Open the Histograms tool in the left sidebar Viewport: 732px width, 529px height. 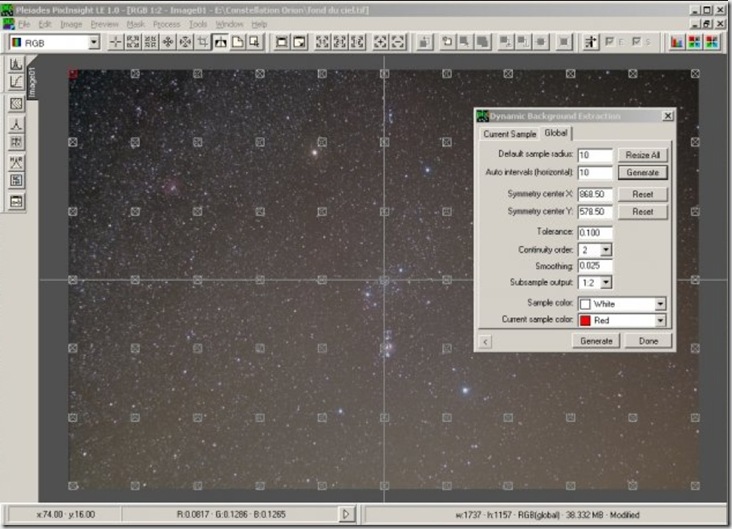coord(16,64)
